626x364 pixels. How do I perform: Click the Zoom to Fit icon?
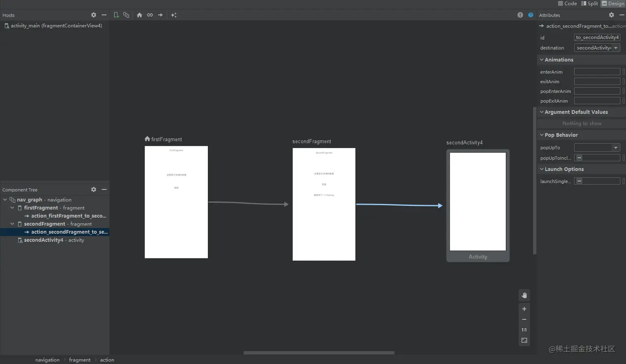coord(524,340)
